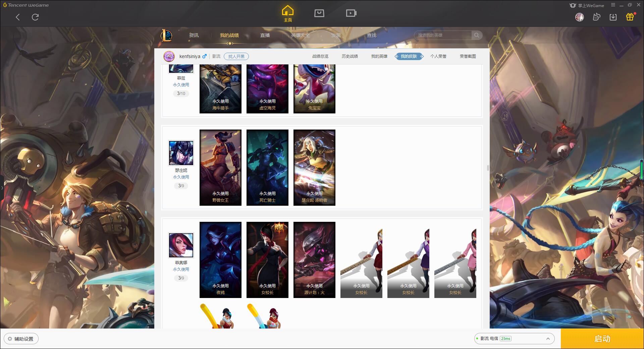Switch to 我的英雄 sub-tab
644x349 pixels.
pyautogui.click(x=379, y=56)
